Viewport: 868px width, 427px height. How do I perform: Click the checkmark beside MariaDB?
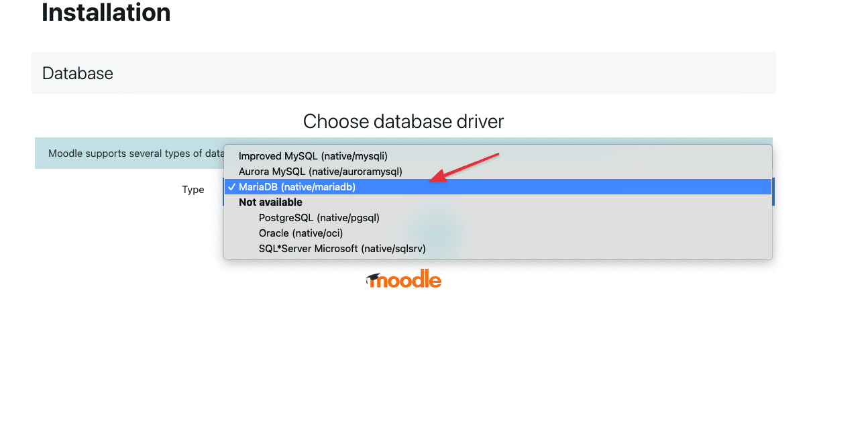click(x=231, y=187)
